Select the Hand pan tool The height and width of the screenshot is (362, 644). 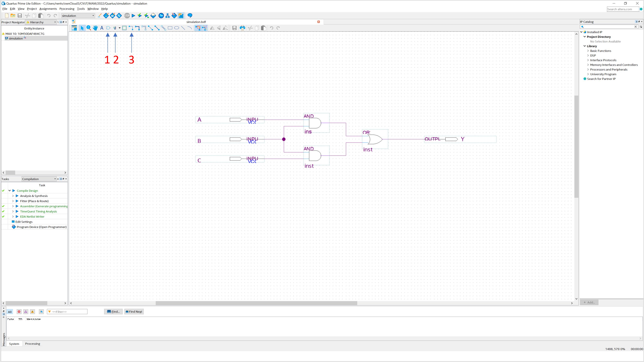[95, 28]
